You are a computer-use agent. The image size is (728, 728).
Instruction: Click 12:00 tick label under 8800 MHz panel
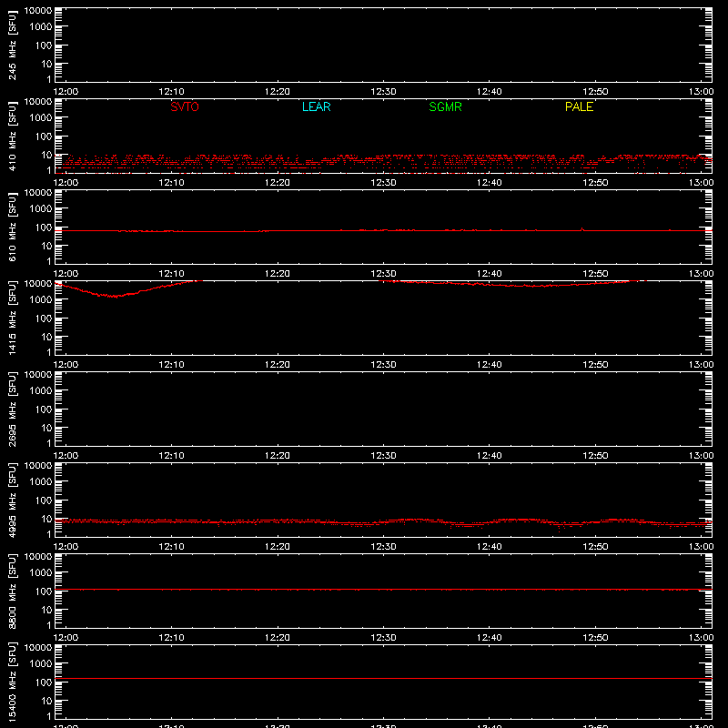(x=66, y=638)
